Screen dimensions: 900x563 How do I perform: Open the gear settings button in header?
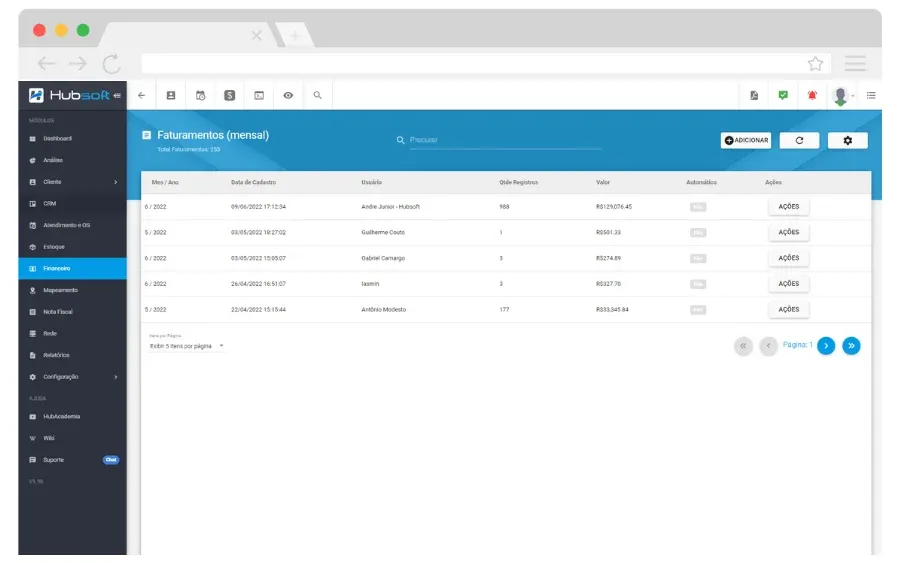[848, 140]
